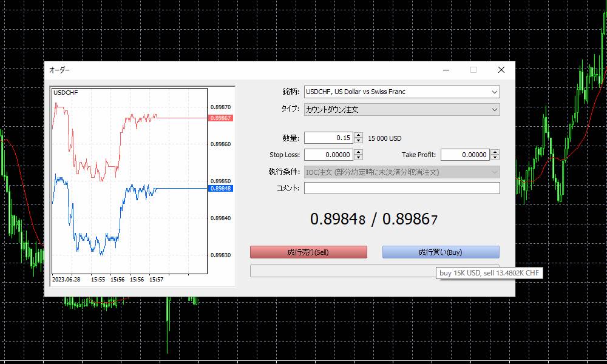Raise Stop Loss using the up arrow

pos(359,152)
